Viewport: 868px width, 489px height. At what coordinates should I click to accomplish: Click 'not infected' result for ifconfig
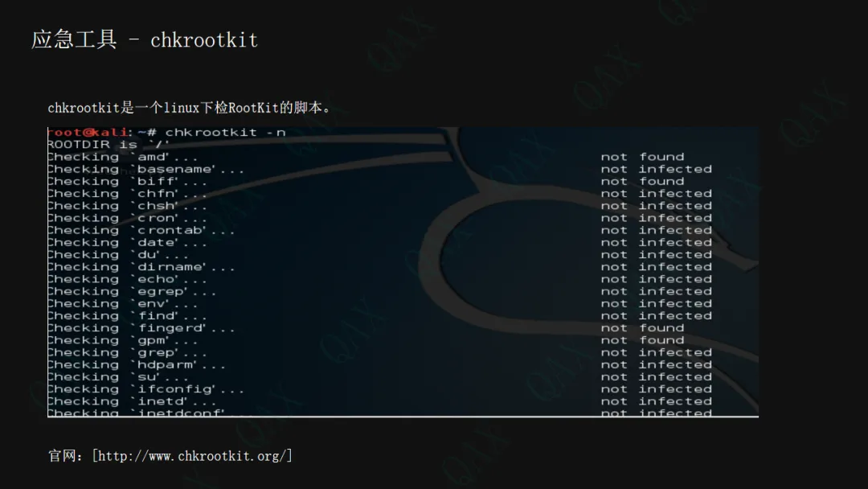click(657, 388)
